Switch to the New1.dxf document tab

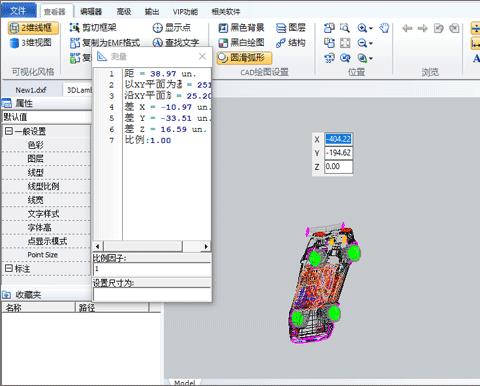coord(31,90)
